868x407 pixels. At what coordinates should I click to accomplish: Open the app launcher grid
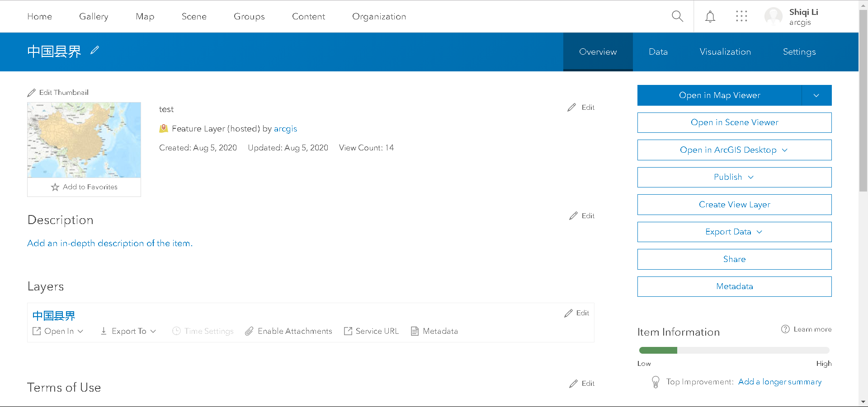pos(741,16)
